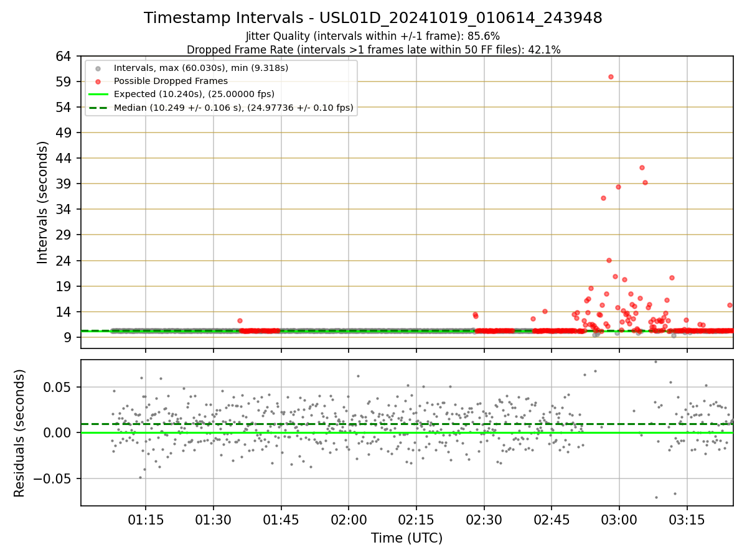Click the Residuals (seconds) y-axis label

pos(20,433)
